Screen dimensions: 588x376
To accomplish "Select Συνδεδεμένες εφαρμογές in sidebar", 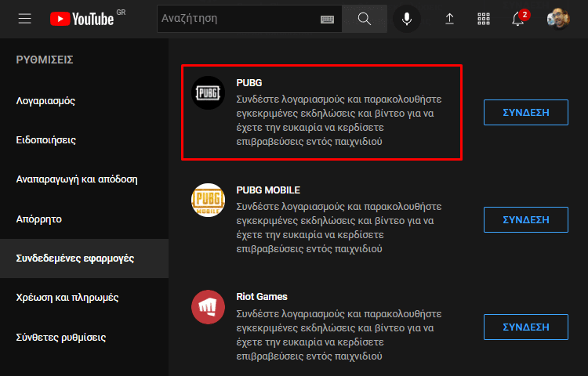I will pos(84,258).
